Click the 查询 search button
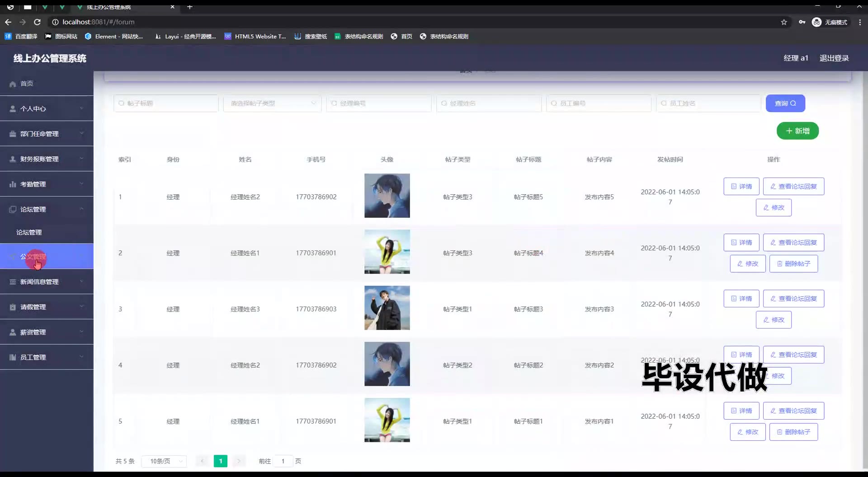The image size is (868, 477). coord(785,103)
